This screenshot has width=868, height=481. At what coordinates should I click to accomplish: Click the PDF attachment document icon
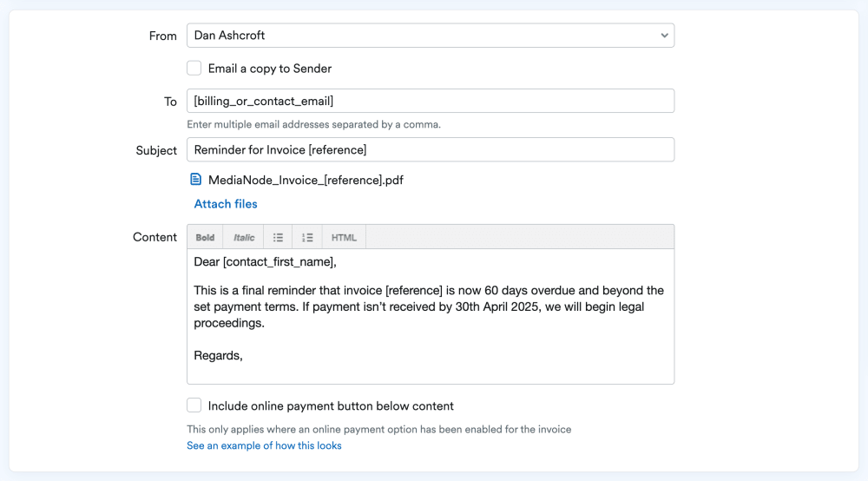[195, 181]
